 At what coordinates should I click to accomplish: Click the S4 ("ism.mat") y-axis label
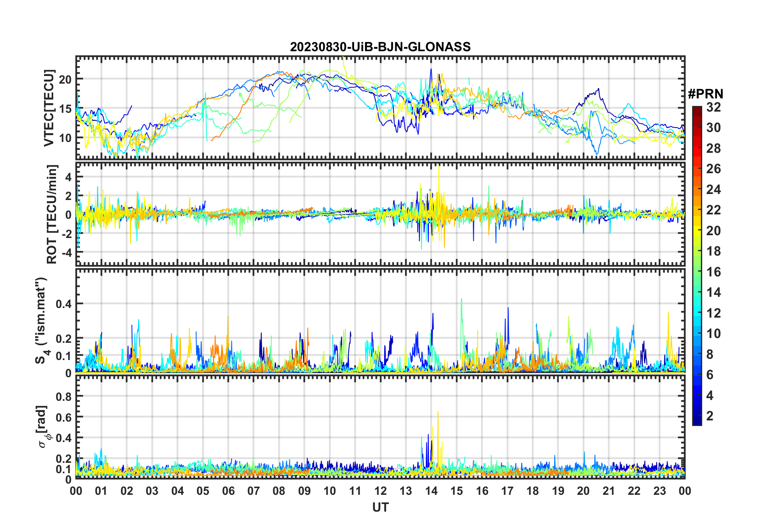pyautogui.click(x=42, y=320)
